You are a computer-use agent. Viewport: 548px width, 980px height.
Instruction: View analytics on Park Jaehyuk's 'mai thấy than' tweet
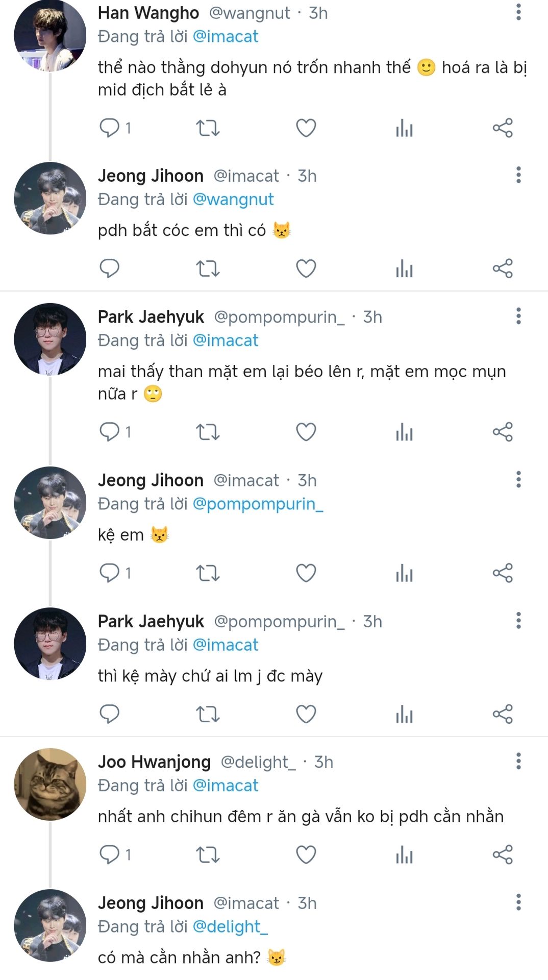[x=404, y=432]
